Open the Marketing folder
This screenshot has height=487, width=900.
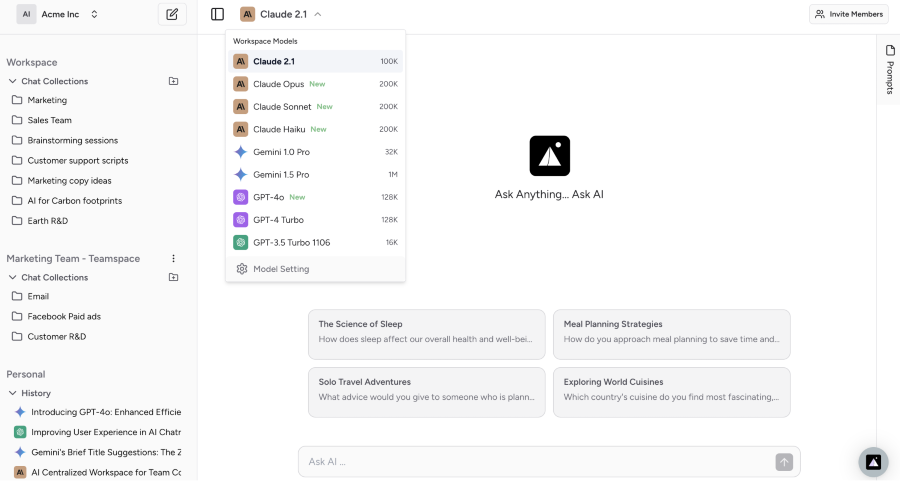[47, 100]
